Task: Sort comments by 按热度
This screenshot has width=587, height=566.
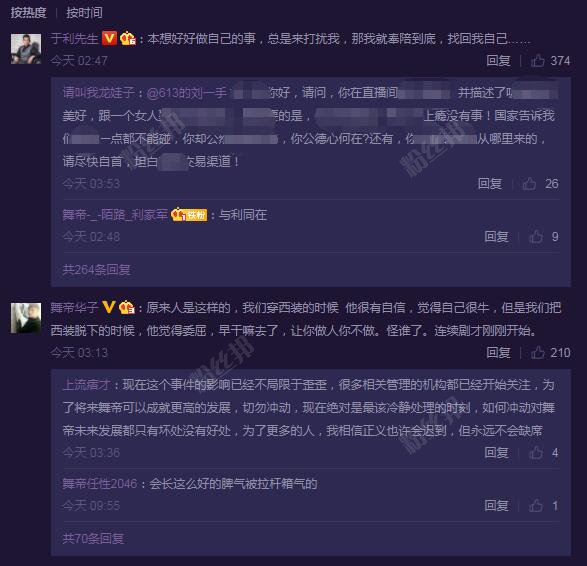Action: (x=28, y=12)
